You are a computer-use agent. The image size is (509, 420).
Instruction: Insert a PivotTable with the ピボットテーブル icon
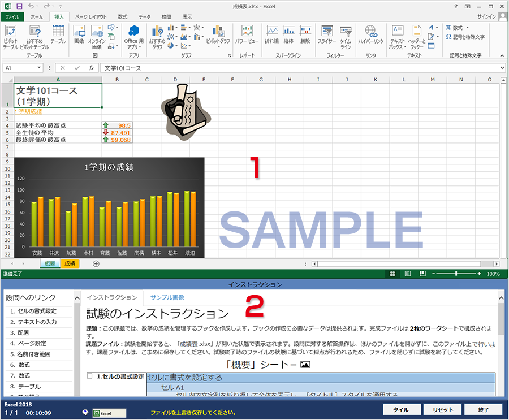(10, 37)
